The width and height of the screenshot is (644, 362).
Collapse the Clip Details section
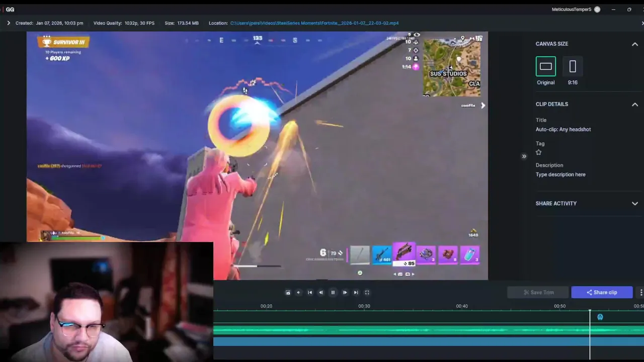click(635, 105)
